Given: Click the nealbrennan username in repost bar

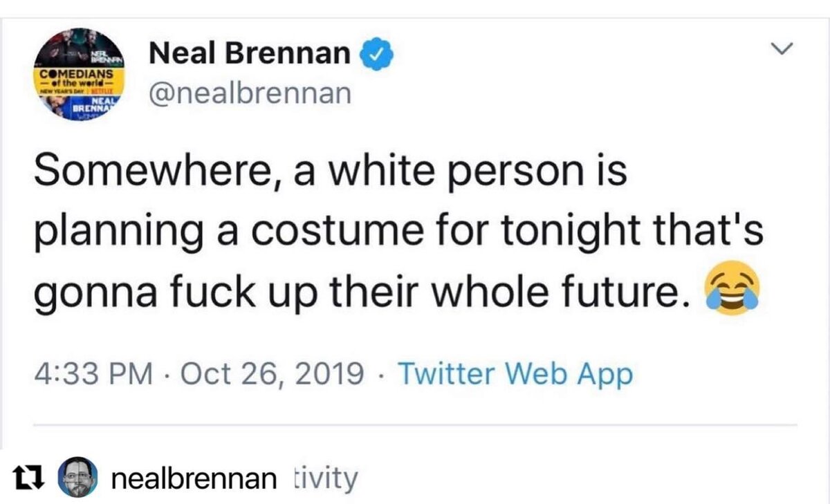Looking at the screenshot, I should (193, 478).
